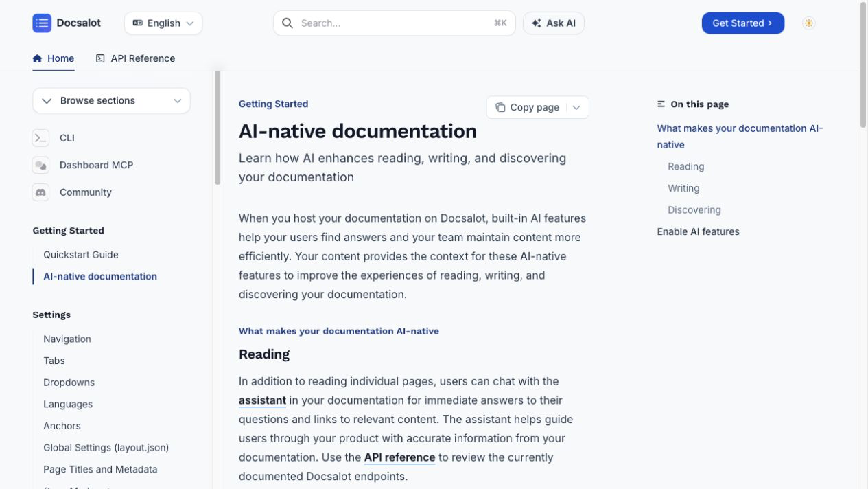This screenshot has height=489, width=868.
Task: Select AI-native documentation in sidebar
Action: coord(100,276)
